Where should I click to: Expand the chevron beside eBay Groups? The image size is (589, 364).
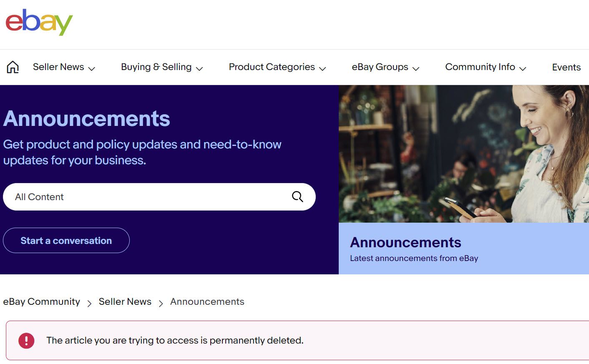[416, 69]
